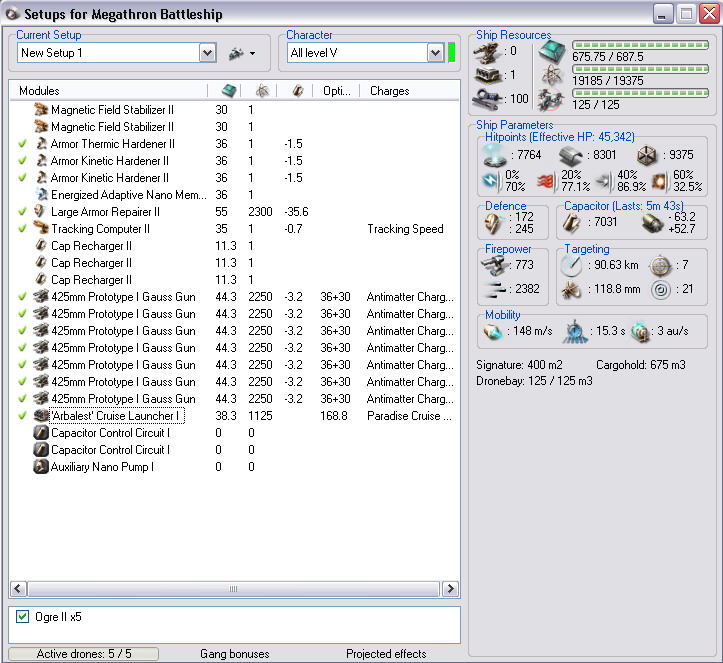Open the Current Setup dropdown
The height and width of the screenshot is (663, 723).
point(208,53)
